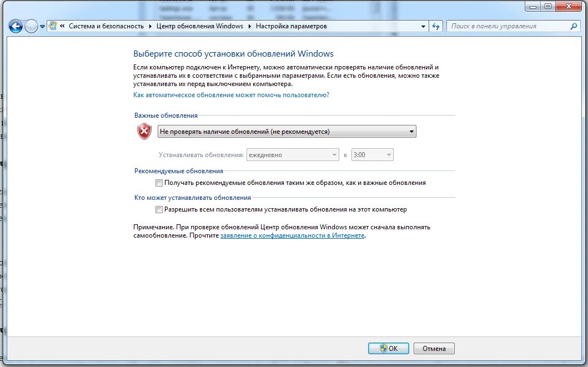Click the breadcrumb overflow chevron '«'

(62, 26)
